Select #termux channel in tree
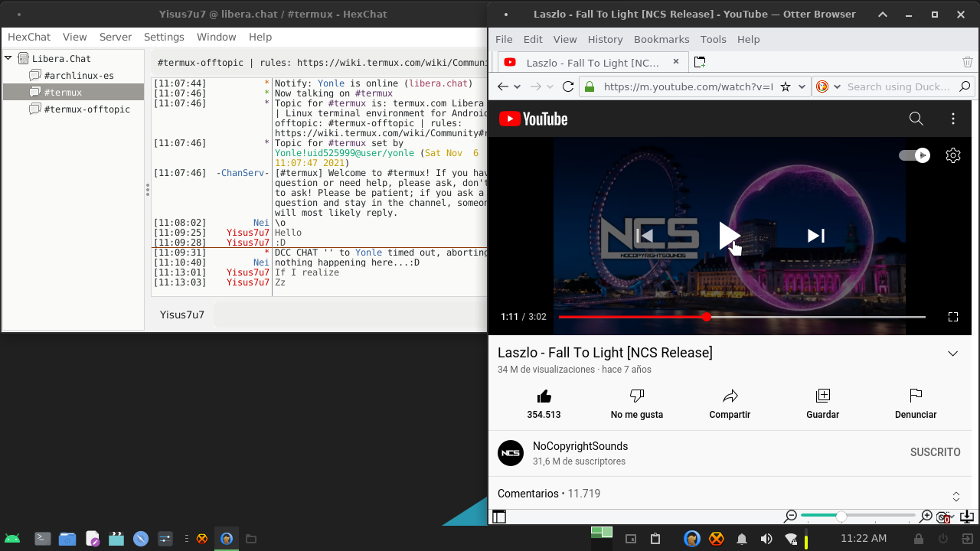980x551 pixels. coord(73,93)
